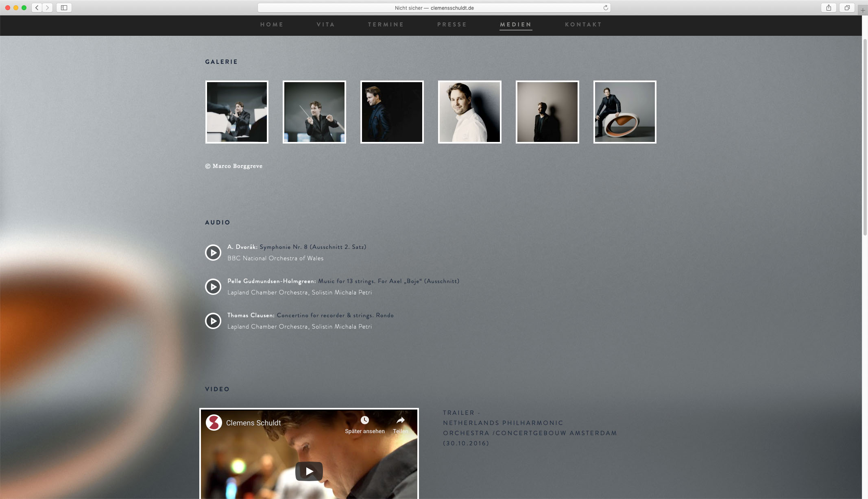Play the Dvořák Symphonie Nr. 8 audio
868x499 pixels.
point(213,253)
